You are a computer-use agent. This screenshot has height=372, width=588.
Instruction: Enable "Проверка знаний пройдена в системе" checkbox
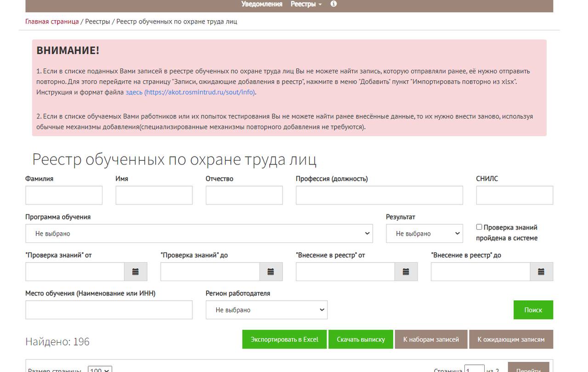coord(479,227)
